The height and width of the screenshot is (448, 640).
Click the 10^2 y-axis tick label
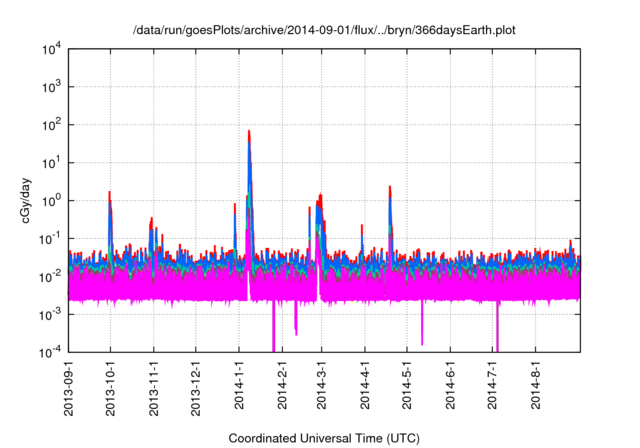coord(50,125)
